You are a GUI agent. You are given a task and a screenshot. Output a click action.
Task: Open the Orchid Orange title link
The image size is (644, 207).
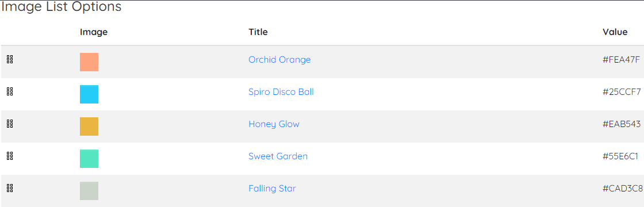tap(279, 60)
